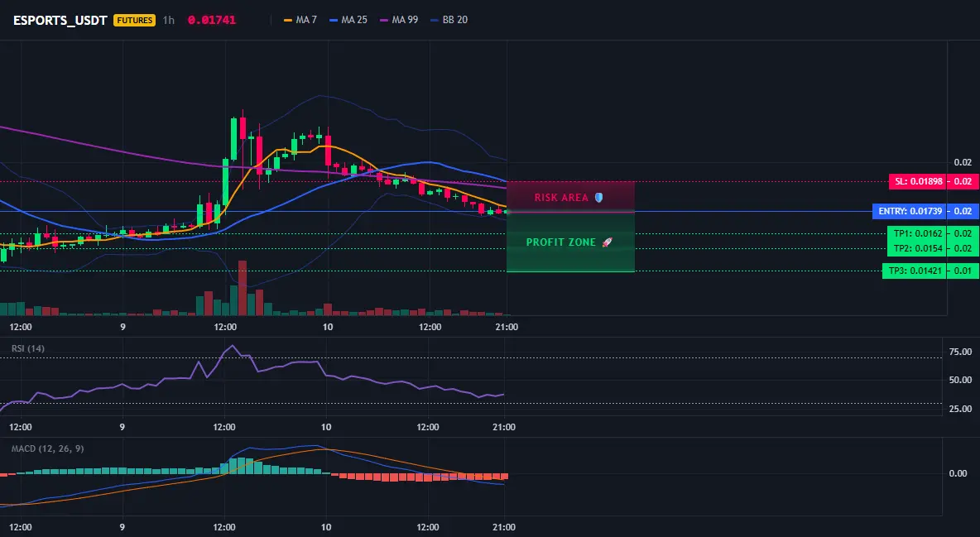Click the current price 0.01741
The image size is (980, 537).
(212, 20)
